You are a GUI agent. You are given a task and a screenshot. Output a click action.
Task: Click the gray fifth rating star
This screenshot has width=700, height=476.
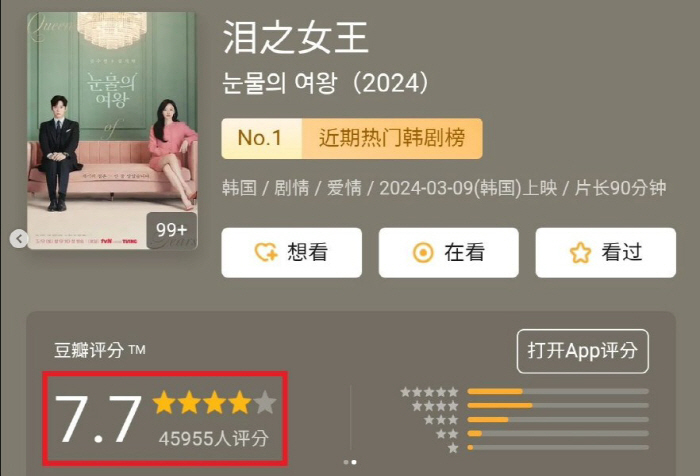coord(266,402)
